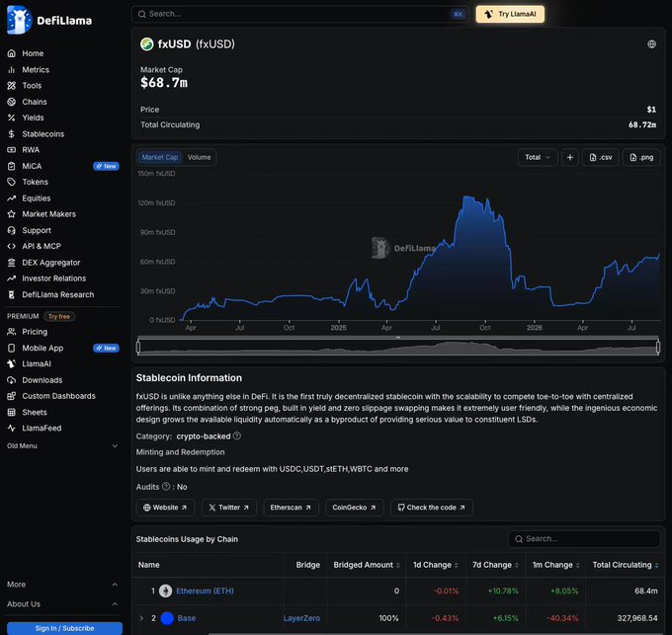Go to Equities page

pyautogui.click(x=36, y=198)
